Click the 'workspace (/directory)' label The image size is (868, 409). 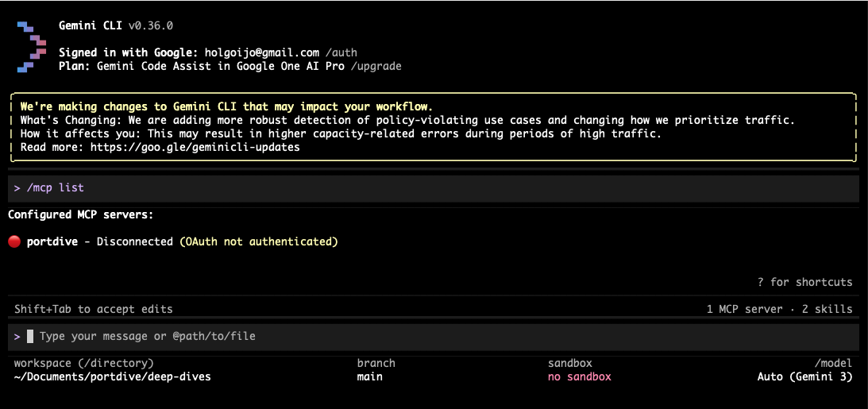coord(84,363)
